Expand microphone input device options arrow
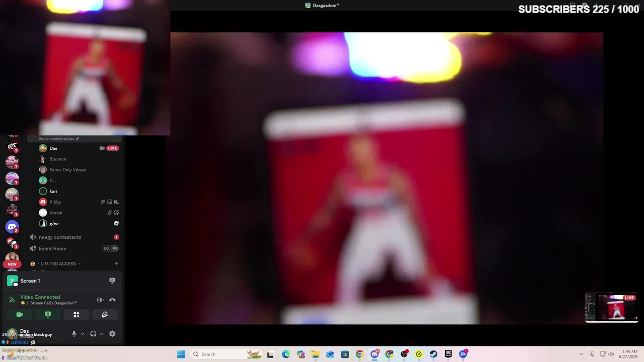The width and height of the screenshot is (644, 362). pyautogui.click(x=83, y=334)
